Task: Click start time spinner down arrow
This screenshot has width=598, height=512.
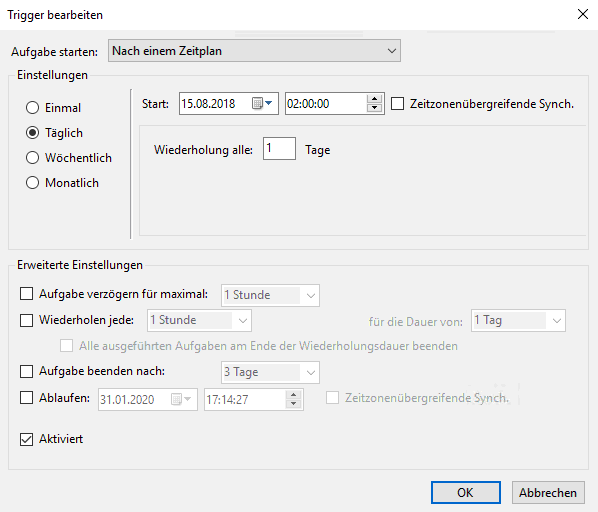Action: [375, 108]
